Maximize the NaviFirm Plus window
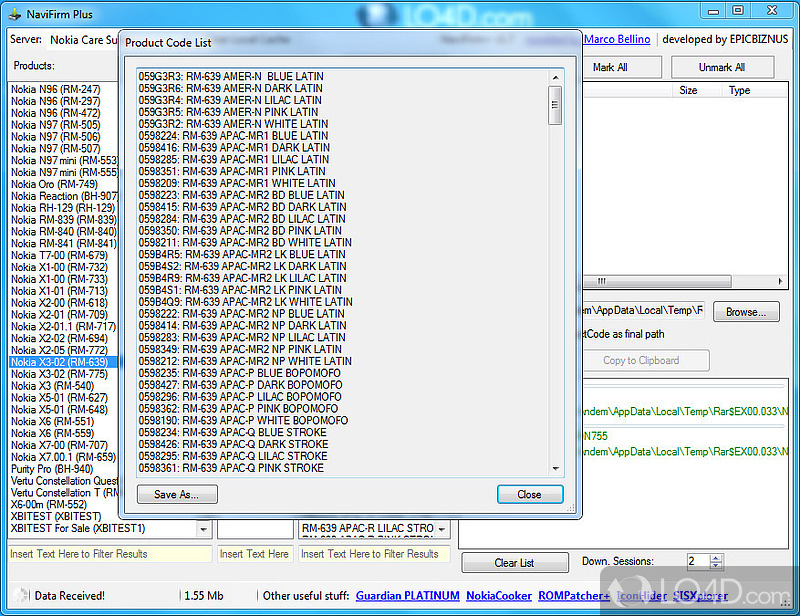This screenshot has height=616, width=800. 738,11
